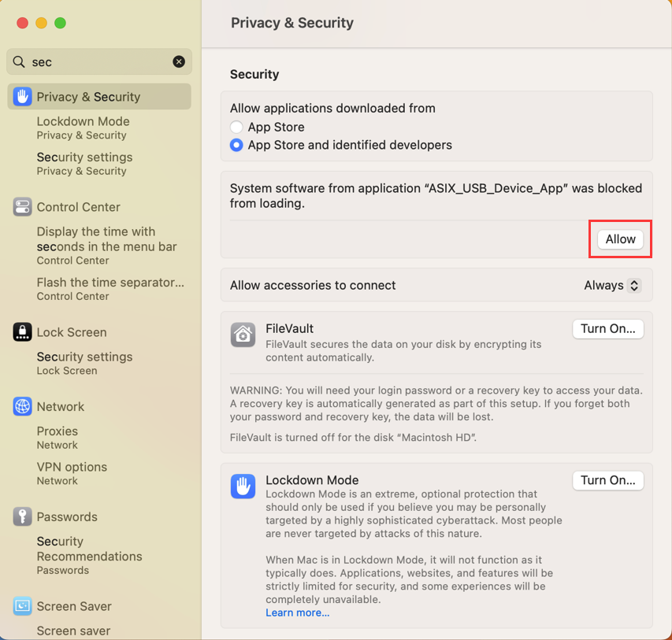672x640 pixels.
Task: Open the Allow accessories to connect dropdown
Action: pos(612,285)
